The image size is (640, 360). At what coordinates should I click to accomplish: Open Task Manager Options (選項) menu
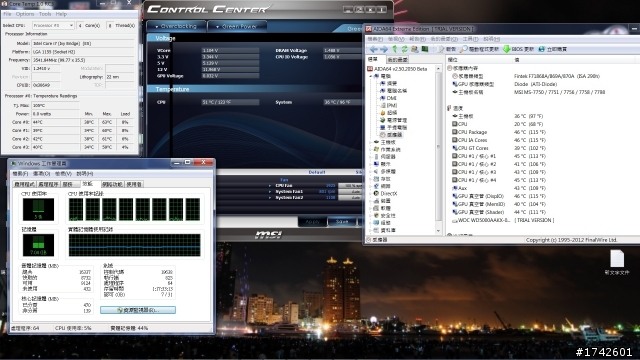coord(41,173)
